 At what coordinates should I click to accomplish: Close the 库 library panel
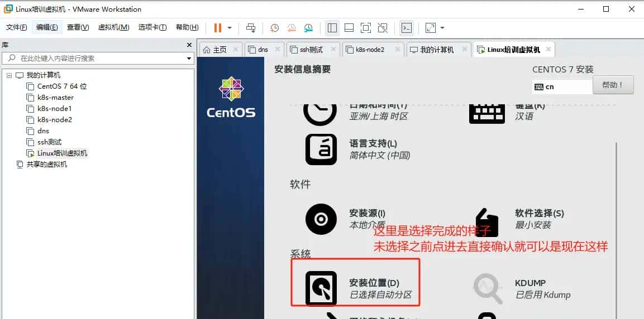[x=189, y=45]
